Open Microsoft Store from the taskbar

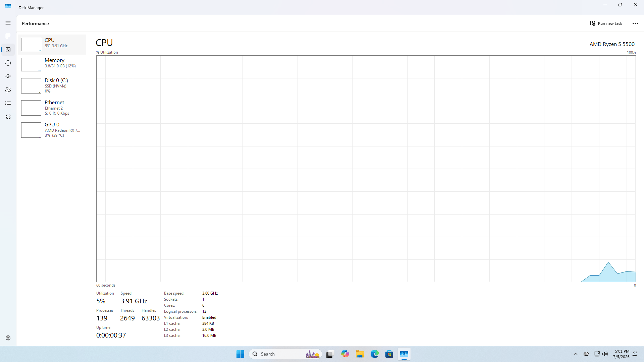coord(389,354)
